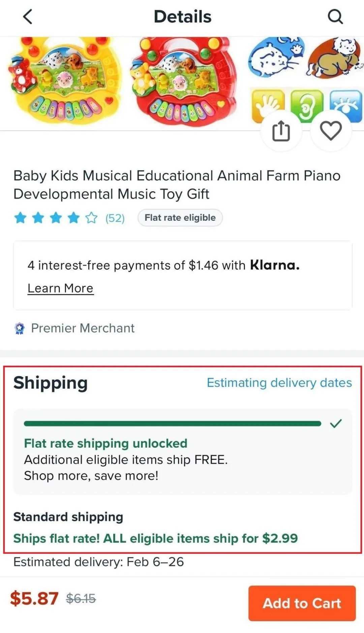Click the flat rate shipping progress bar
This screenshot has width=364, height=633.
click(172, 424)
